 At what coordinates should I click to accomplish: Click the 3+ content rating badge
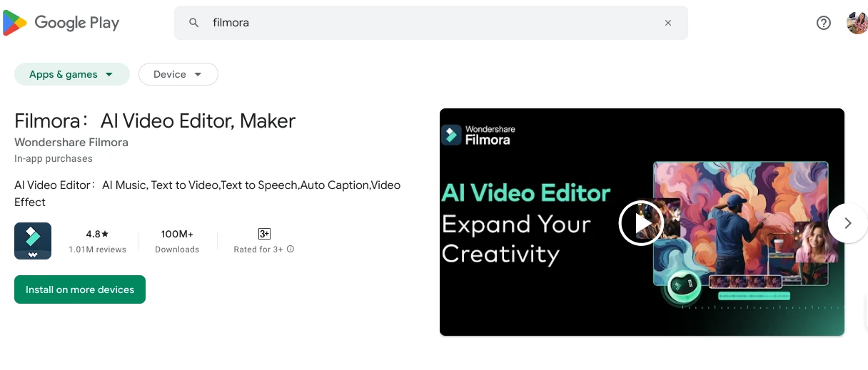[264, 234]
